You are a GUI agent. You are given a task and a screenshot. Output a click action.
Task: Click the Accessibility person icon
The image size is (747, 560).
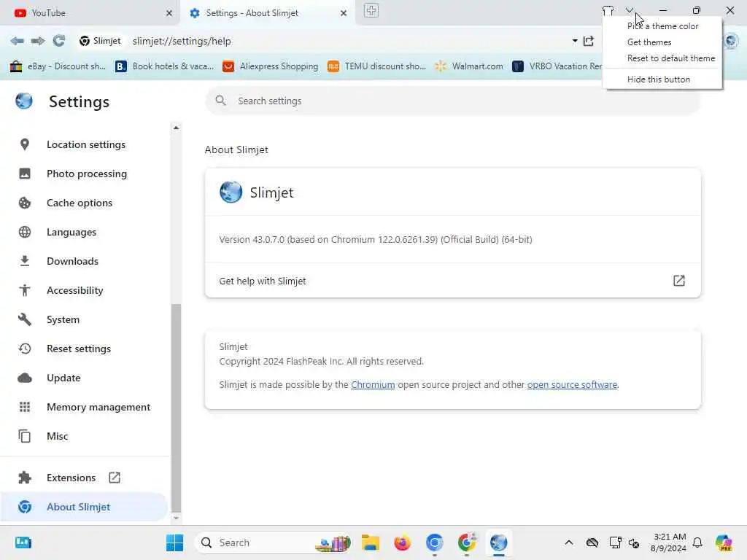click(x=25, y=290)
